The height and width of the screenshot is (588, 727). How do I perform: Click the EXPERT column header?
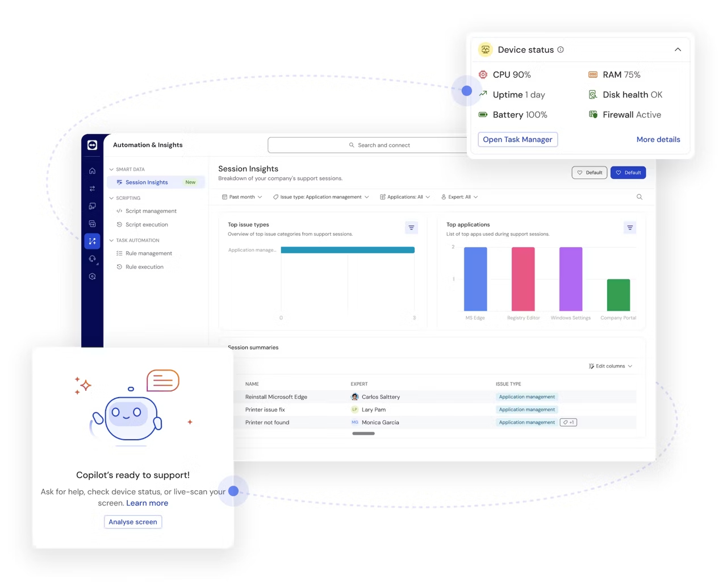coord(359,384)
